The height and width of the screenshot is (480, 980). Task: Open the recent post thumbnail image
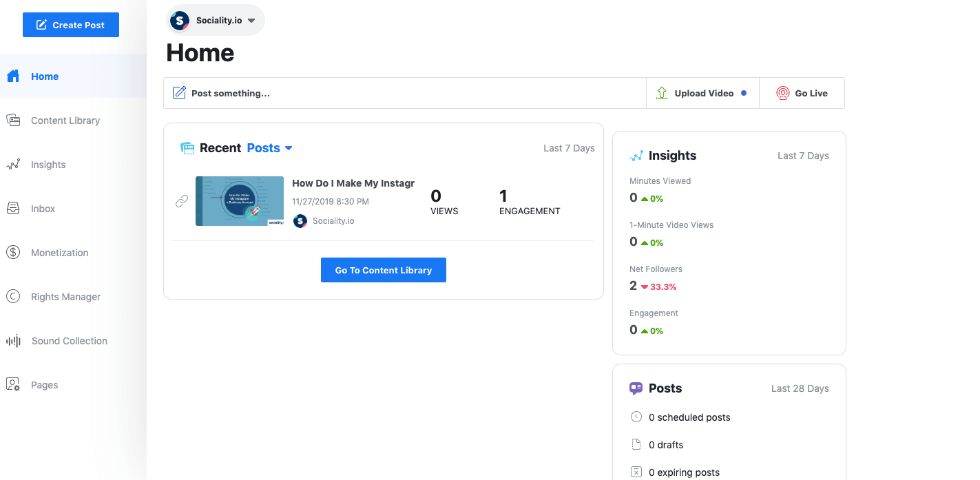tap(239, 200)
